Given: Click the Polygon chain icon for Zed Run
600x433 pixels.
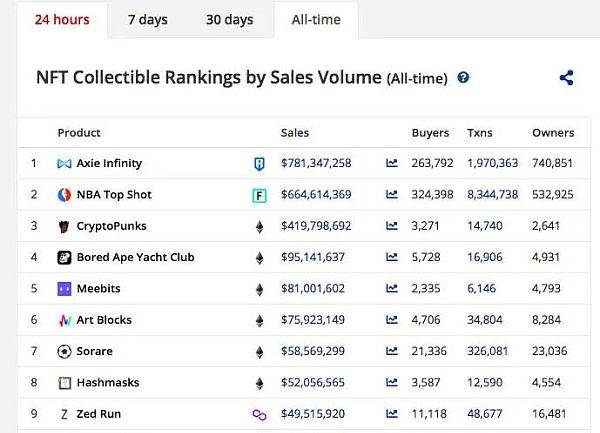Looking at the screenshot, I should coord(259,415).
